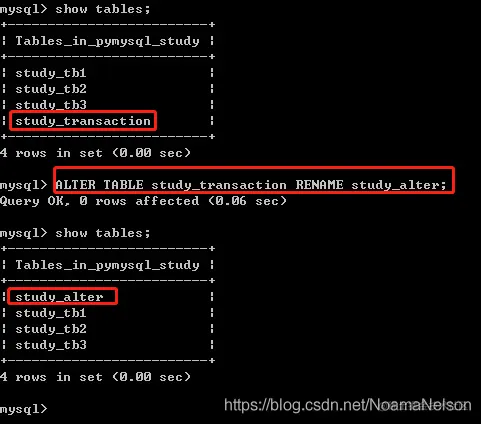The image size is (481, 424).
Task: Click the second Tables_in_pymysql_study header
Action: [107, 265]
